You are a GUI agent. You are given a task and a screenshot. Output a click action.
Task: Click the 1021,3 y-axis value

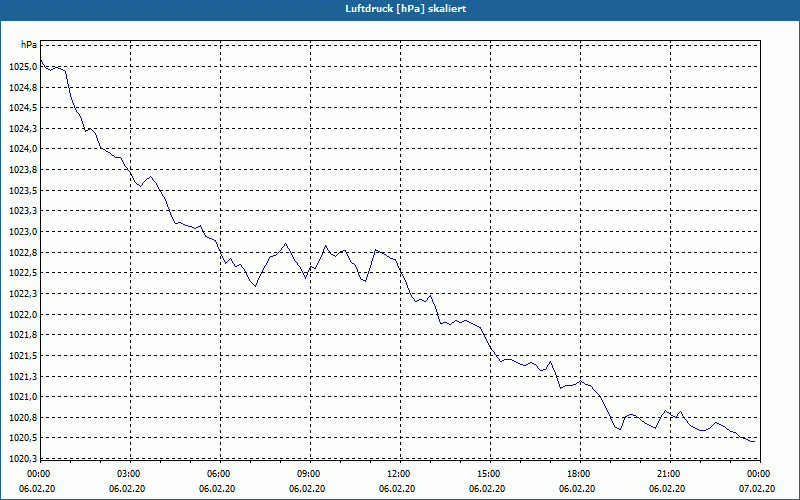(23, 377)
